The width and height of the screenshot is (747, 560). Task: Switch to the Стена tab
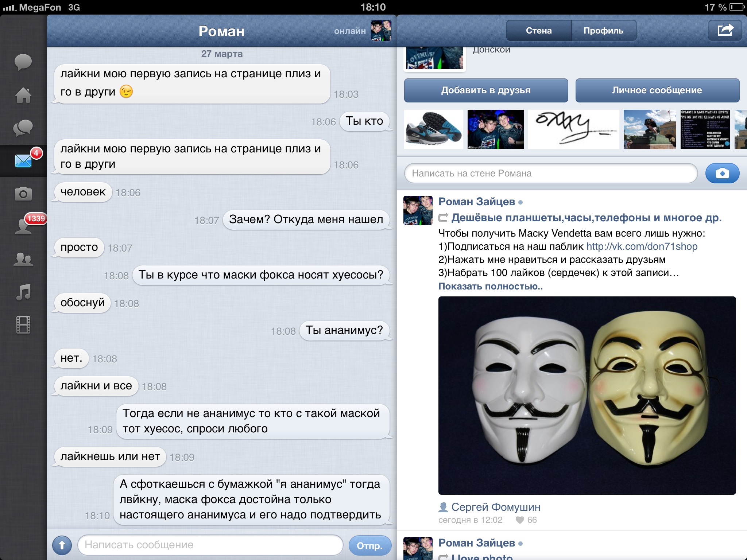click(x=538, y=31)
